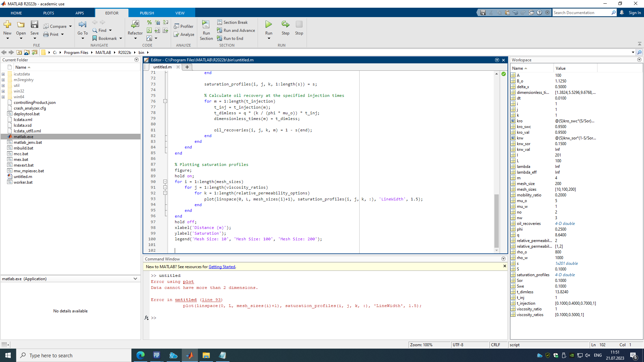Open the Getting Started link
The width and height of the screenshot is (644, 362).
pos(222,267)
